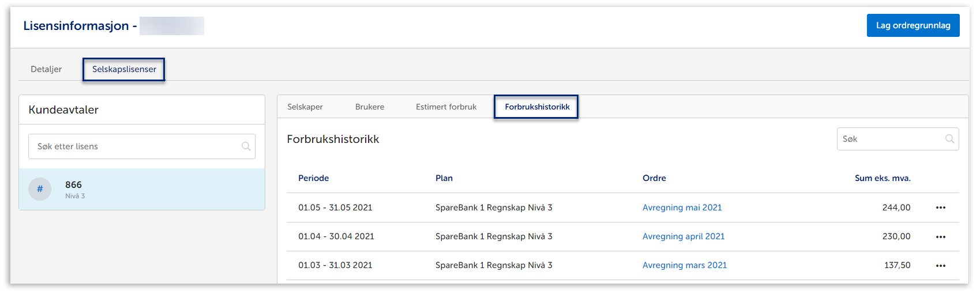This screenshot has height=294, width=980.
Task: Click the magnifier icon in Forbrukshistorikk search
Action: 949,139
